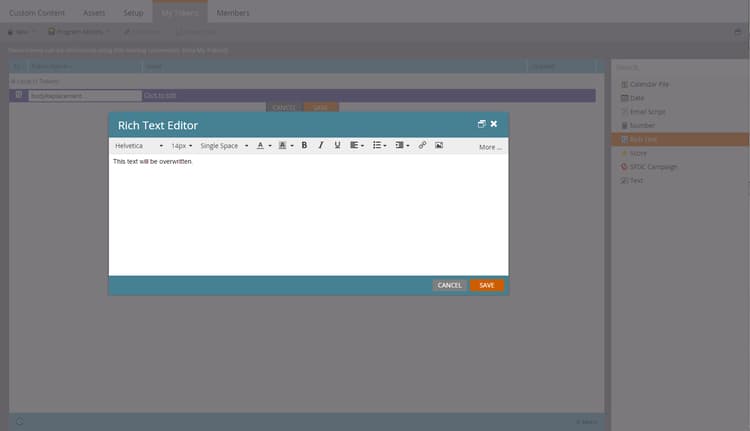This screenshot has height=431, width=750.
Task: Click the Date calendar icon in the token list
Action: point(624,98)
